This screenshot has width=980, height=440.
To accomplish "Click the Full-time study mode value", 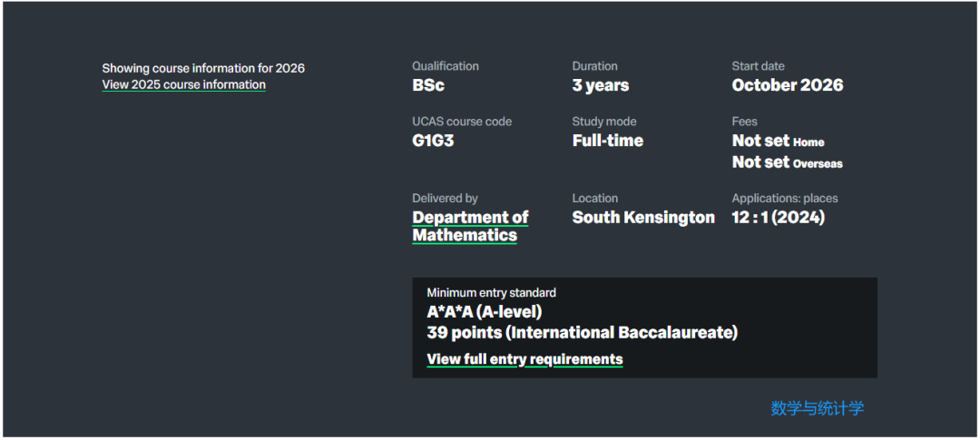I will pos(607,141).
